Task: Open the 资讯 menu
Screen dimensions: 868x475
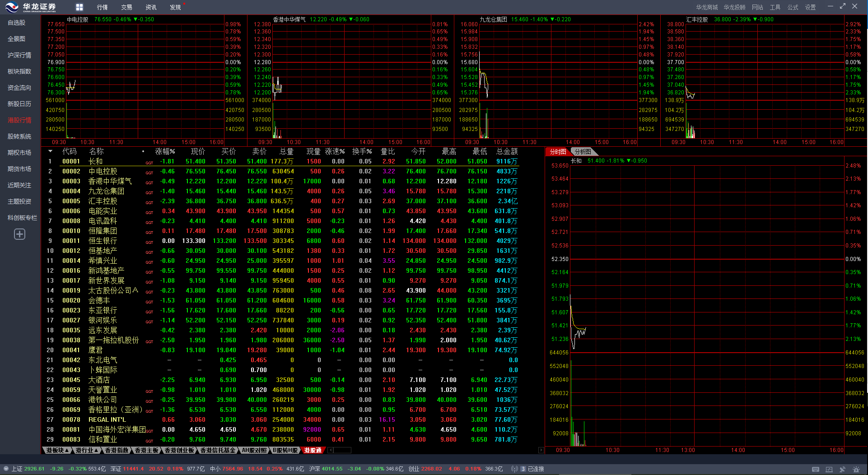Action: [x=151, y=7]
